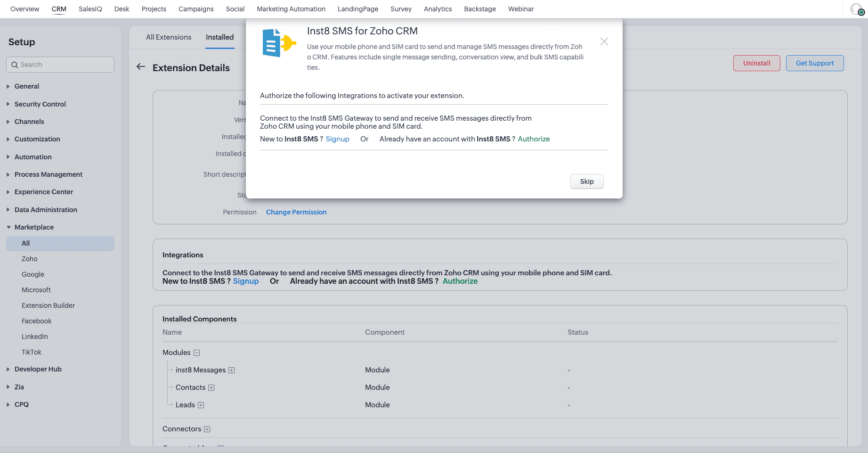Expand Data Administration section
Viewport: 868px width, 453px height.
pos(8,210)
